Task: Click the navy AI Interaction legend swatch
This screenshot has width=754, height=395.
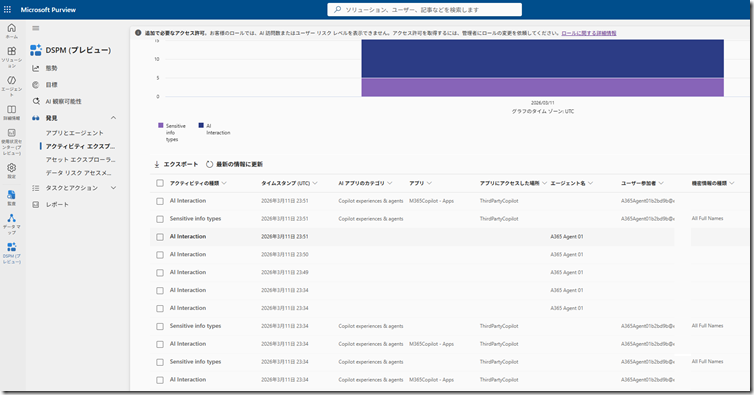Action: click(201, 126)
